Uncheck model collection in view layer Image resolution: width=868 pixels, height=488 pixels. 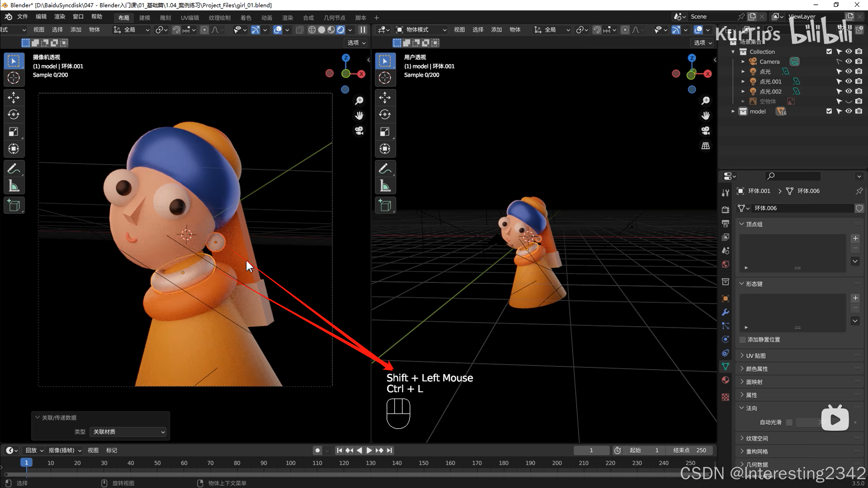point(829,111)
